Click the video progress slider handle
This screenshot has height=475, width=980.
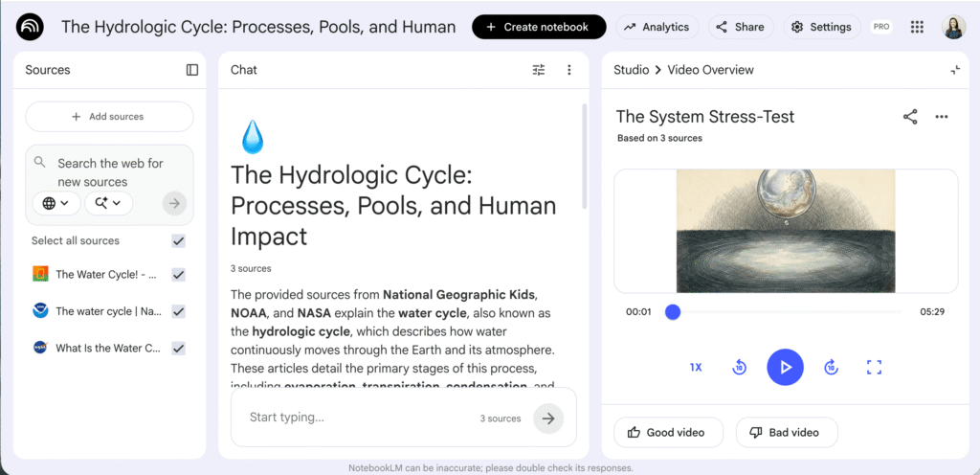(x=673, y=312)
